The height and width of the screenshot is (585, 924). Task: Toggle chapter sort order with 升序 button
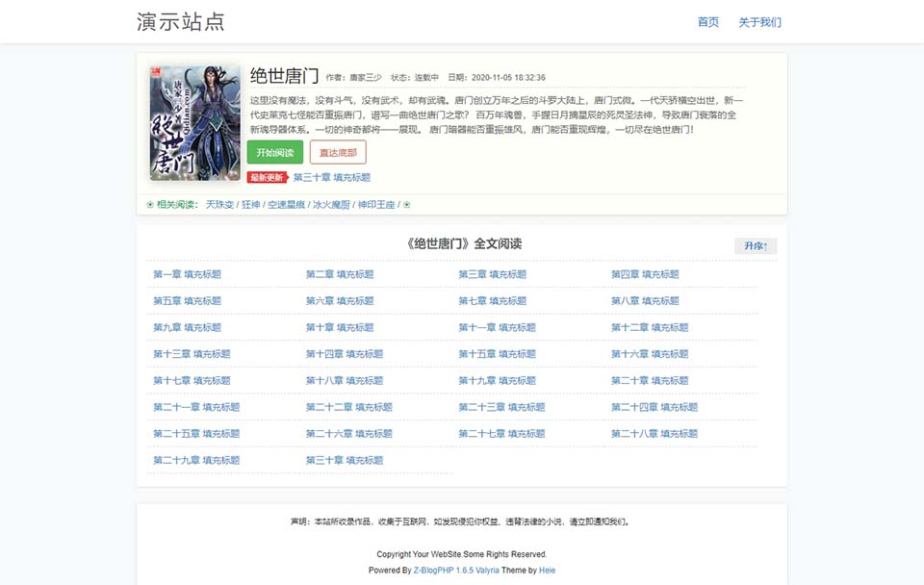coord(755,246)
